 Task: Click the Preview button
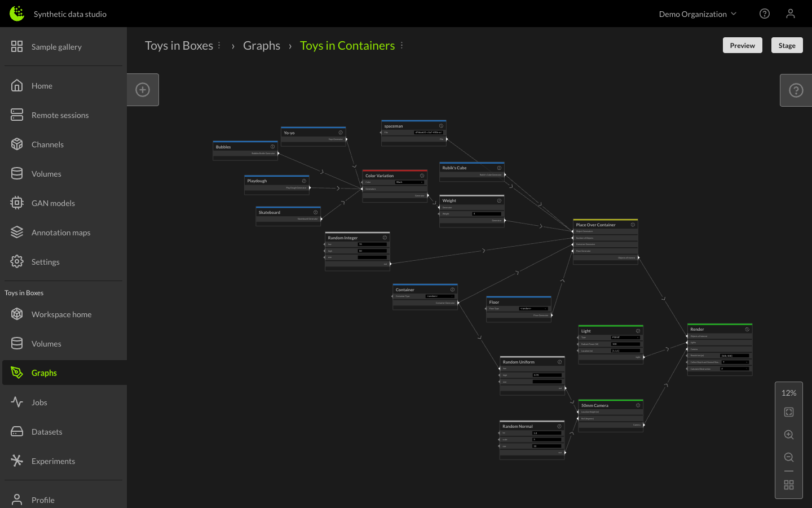coord(742,45)
